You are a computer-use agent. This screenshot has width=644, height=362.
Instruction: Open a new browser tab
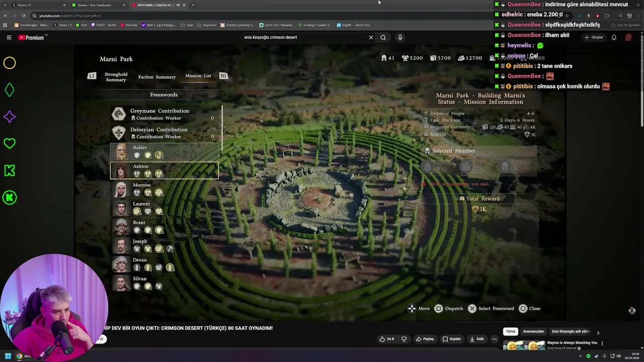pos(193,5)
